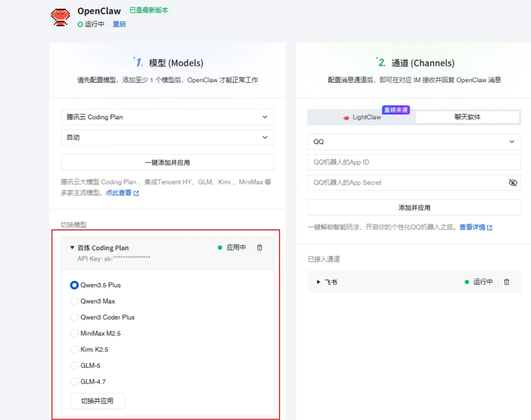Click the 应用中 status text
Image resolution: width=531 pixels, height=420 pixels.
point(236,248)
